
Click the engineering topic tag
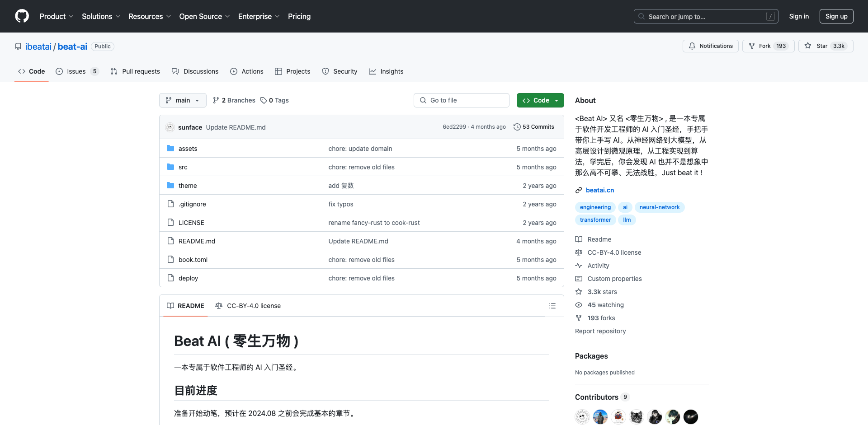tap(595, 207)
